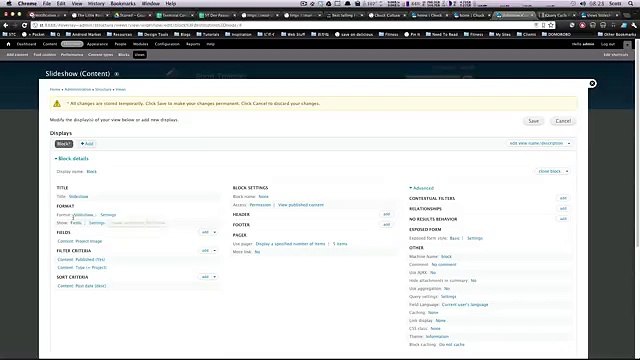Add a contextual filter
Image resolution: width=640 pixels, height=360 pixels.
click(x=563, y=198)
